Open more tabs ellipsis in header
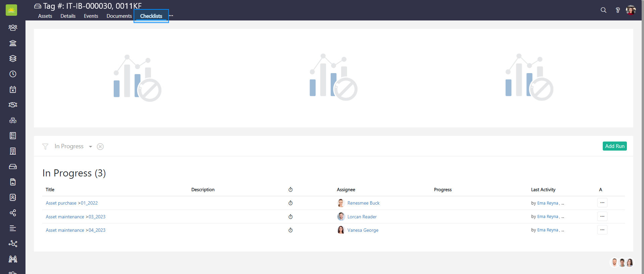The height and width of the screenshot is (274, 644). pyautogui.click(x=171, y=16)
